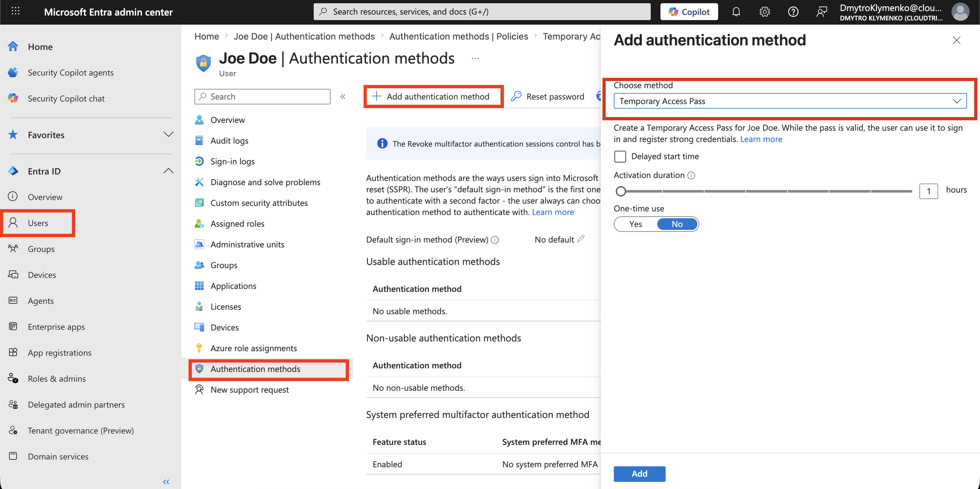980x489 pixels.
Task: Open Enterprise apps
Action: click(56, 326)
